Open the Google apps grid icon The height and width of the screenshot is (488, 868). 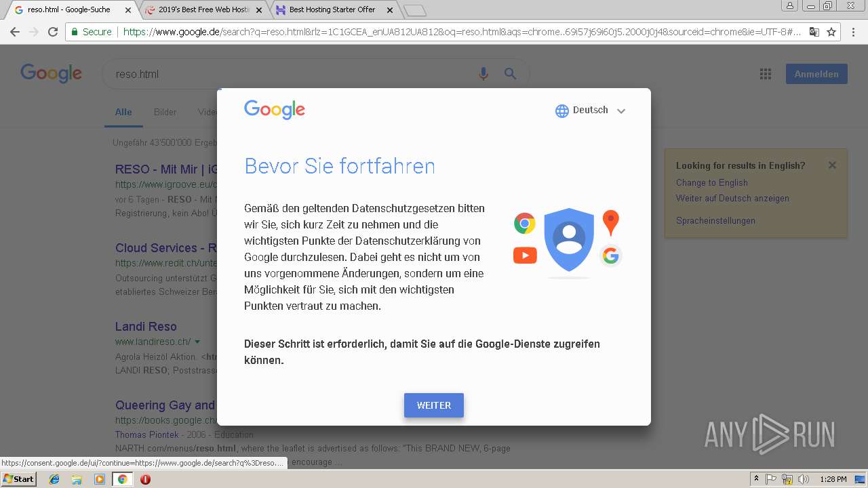point(766,75)
